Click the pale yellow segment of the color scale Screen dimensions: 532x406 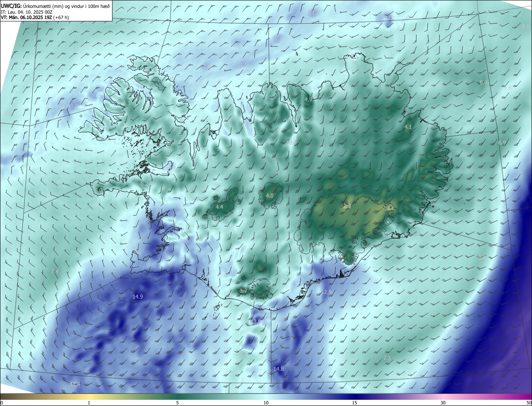[x=89, y=396]
